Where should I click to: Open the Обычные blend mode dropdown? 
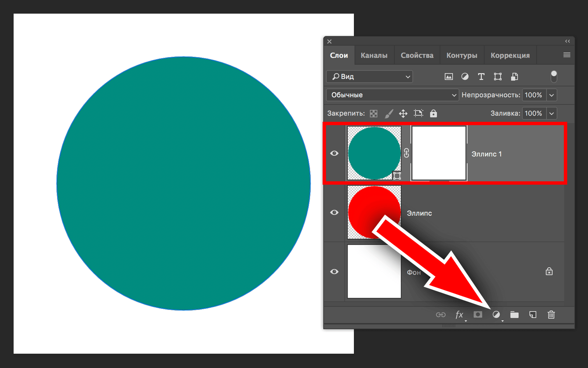[392, 95]
